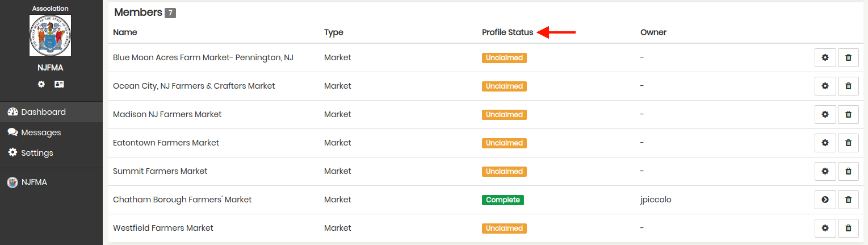Click trash icon for Eatontown Farmers Market
This screenshot has width=868, height=245.
[x=848, y=143]
